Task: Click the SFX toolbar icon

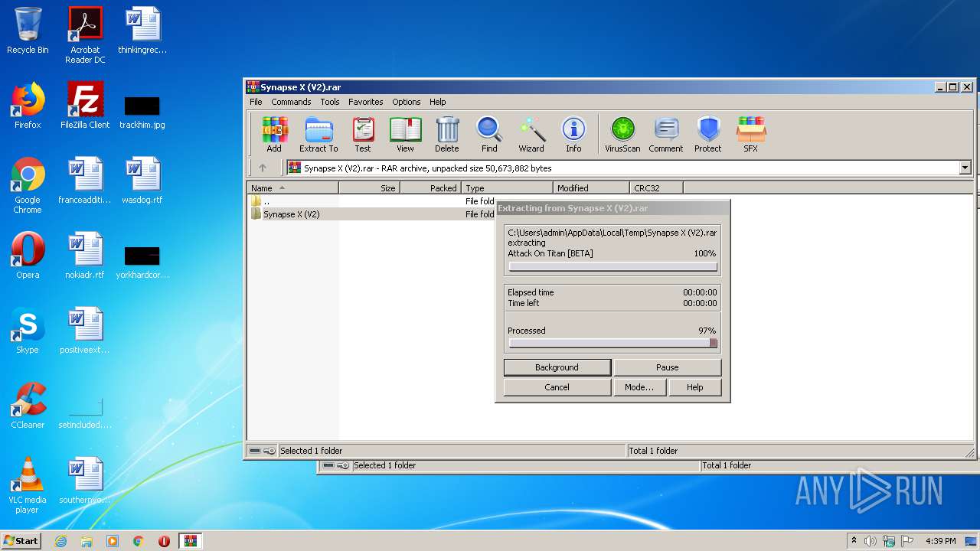Action: pyautogui.click(x=751, y=135)
